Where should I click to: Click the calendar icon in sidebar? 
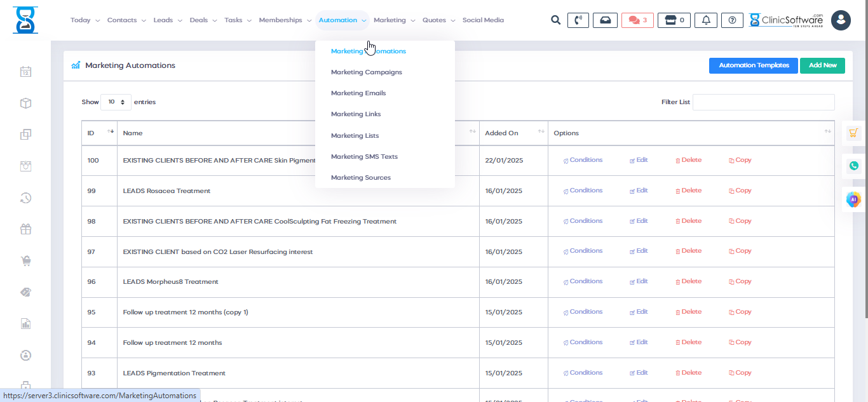tap(25, 72)
